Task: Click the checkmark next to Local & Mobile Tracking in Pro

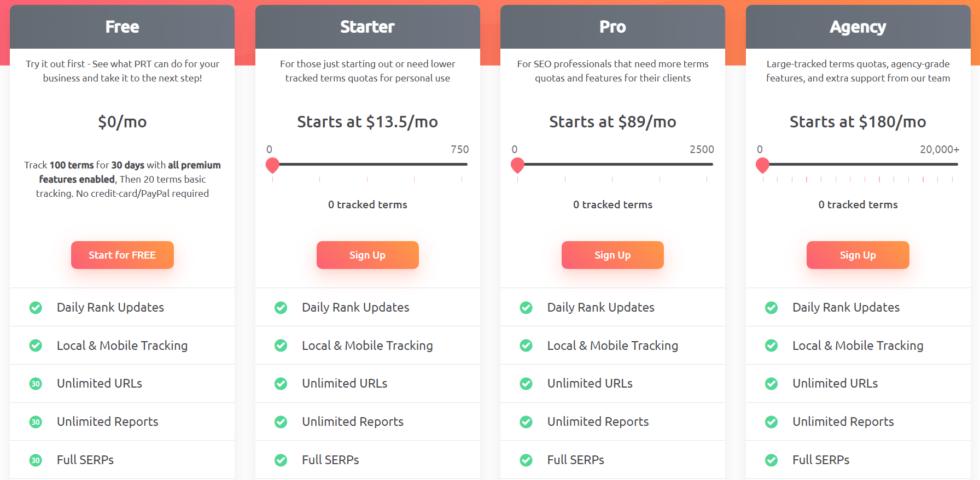Action: point(526,346)
